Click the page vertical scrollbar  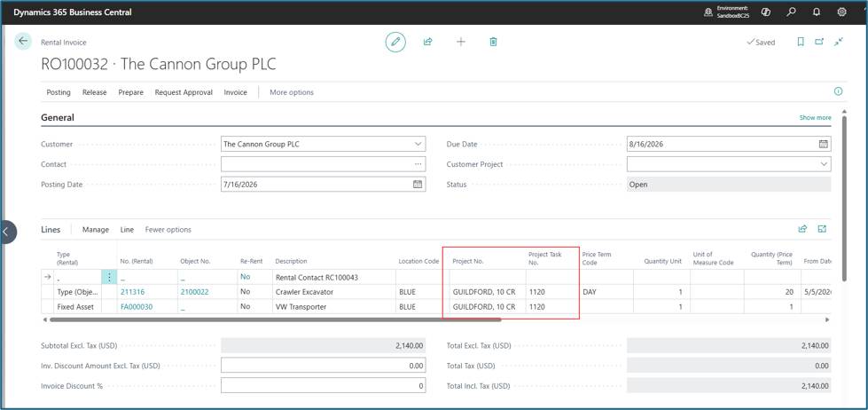(x=844, y=197)
